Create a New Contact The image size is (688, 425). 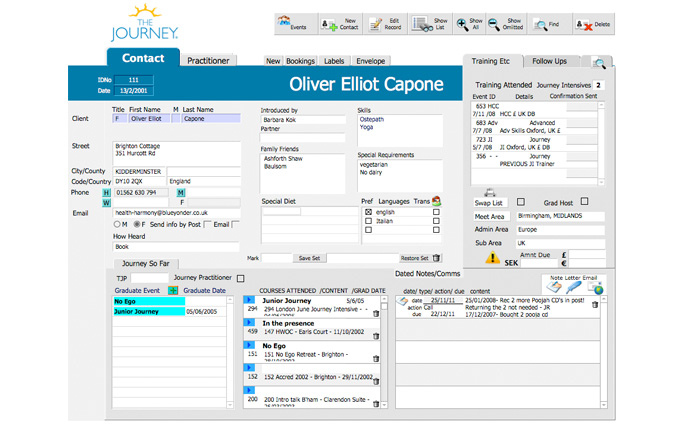pos(340,24)
